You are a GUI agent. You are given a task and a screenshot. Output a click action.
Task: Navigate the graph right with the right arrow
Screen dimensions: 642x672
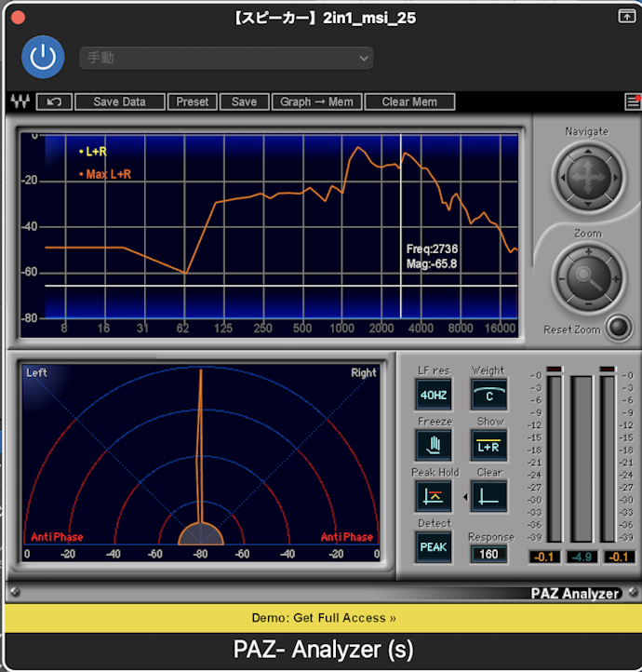click(615, 178)
